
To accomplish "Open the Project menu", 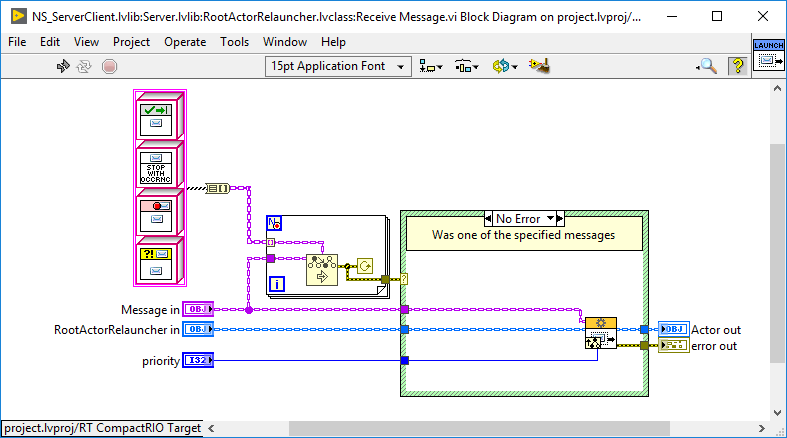I will 131,42.
